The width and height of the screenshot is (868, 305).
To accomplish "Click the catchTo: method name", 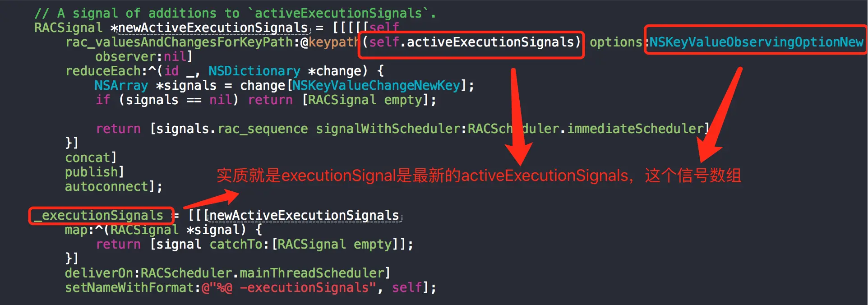I will point(240,245).
